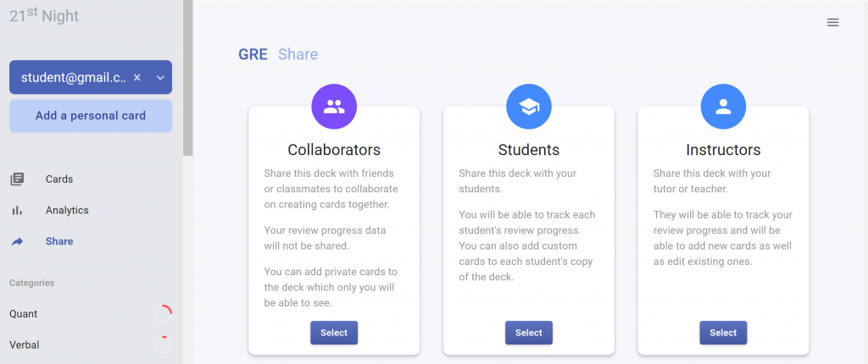
Task: Click the GRE breadcrumb link
Action: 253,54
